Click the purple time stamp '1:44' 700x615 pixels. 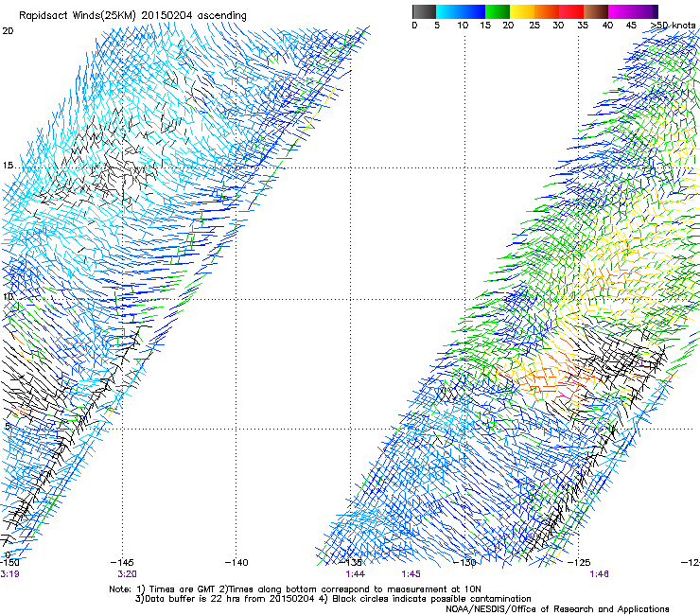click(x=356, y=574)
